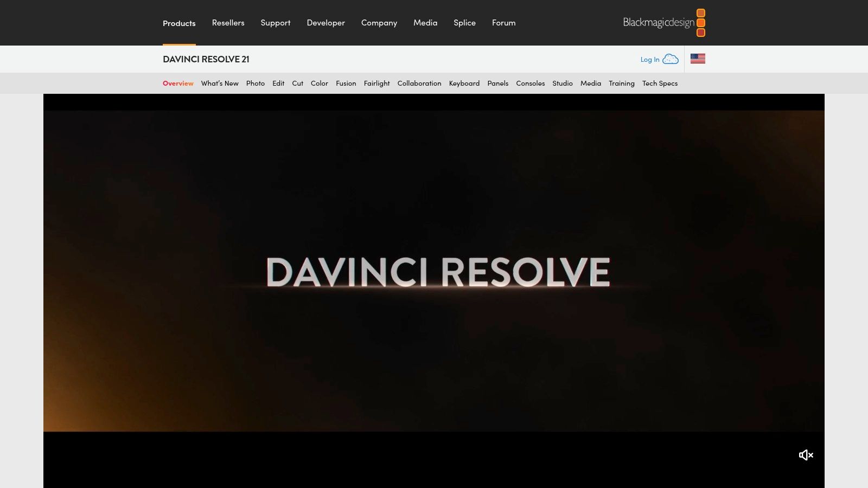This screenshot has height=488, width=868.
Task: Click the DaVinci Resolve intro video
Action: coord(434,291)
